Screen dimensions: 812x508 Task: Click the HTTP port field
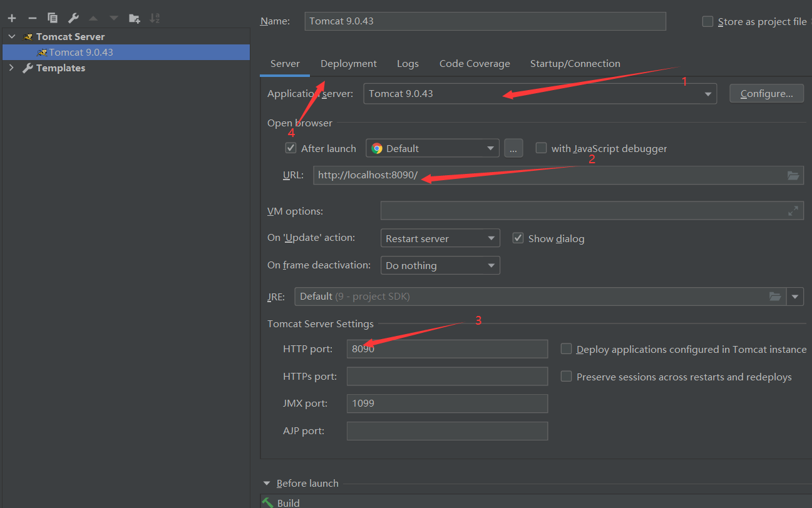447,349
